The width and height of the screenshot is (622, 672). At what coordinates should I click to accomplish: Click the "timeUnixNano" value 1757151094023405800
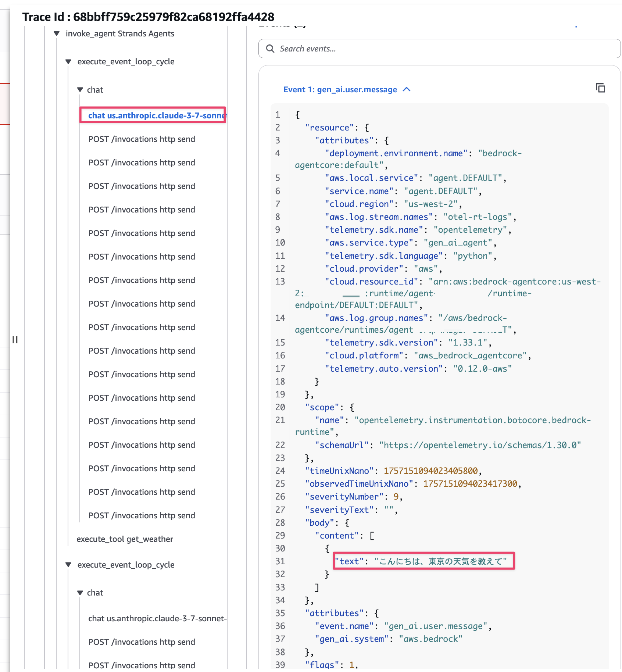[x=430, y=471]
